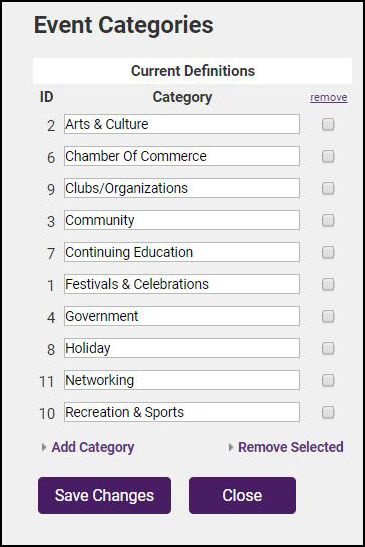
Task: Click the Add Category link
Action: pos(93,447)
